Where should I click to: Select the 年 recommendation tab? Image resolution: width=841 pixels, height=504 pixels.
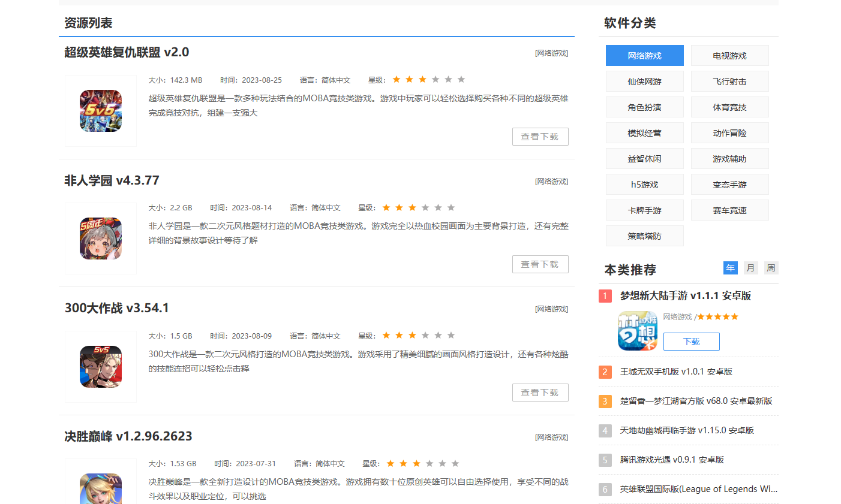730,268
